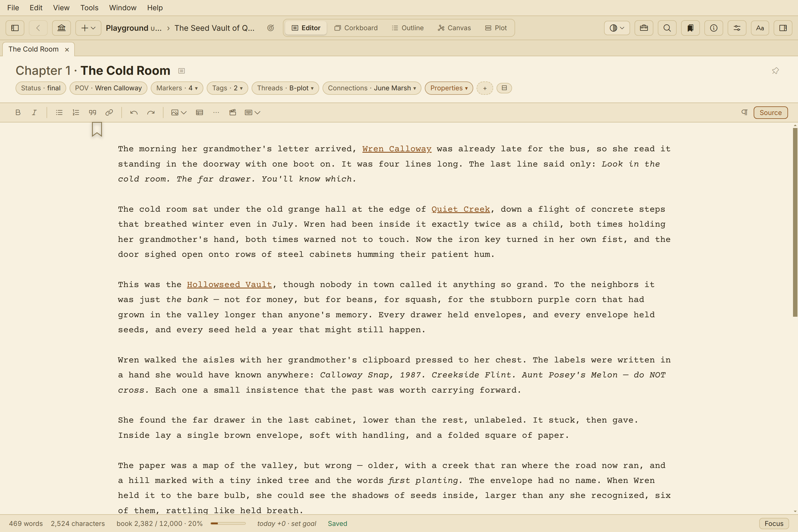The height and width of the screenshot is (532, 798).
Task: Toggle the left sidebar panel icon
Action: tap(15, 28)
